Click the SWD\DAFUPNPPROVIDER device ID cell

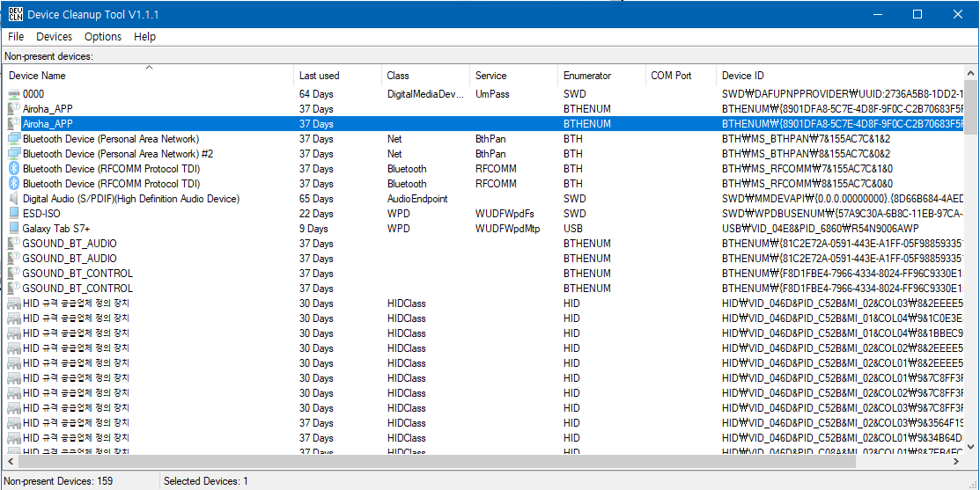(x=843, y=93)
